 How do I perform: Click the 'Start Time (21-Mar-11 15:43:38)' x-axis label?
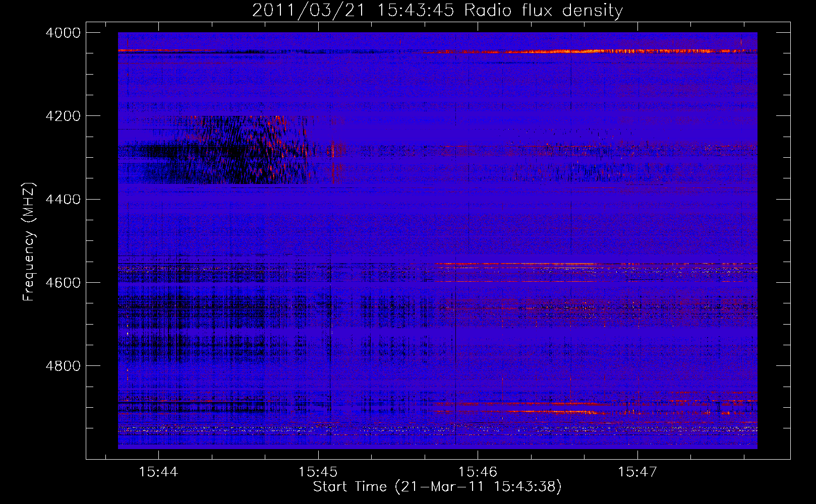[437, 487]
